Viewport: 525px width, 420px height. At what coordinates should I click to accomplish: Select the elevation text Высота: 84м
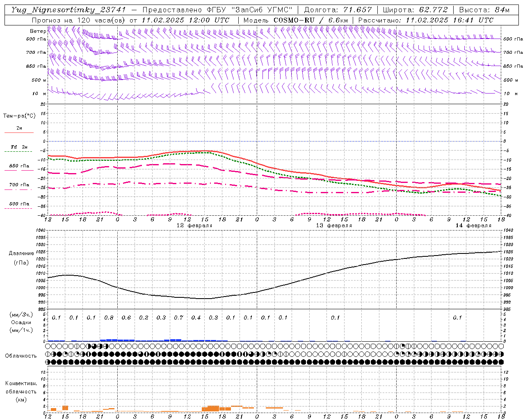484,10
